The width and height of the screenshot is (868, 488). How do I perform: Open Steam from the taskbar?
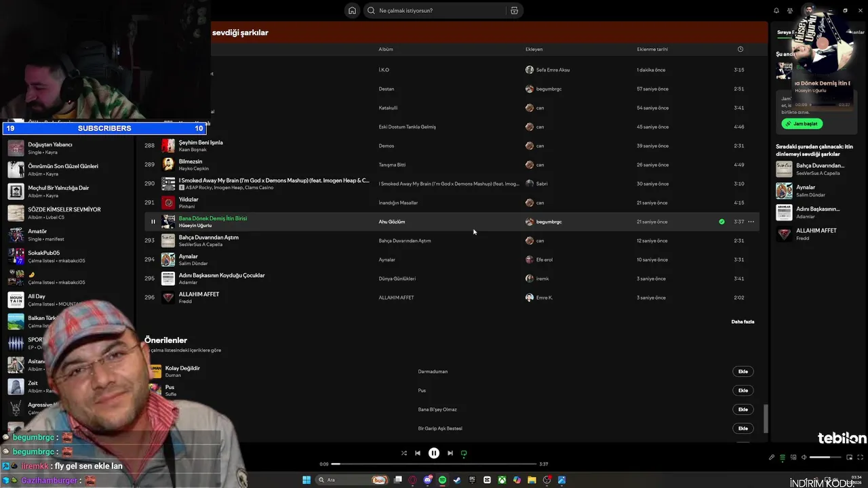(457, 480)
